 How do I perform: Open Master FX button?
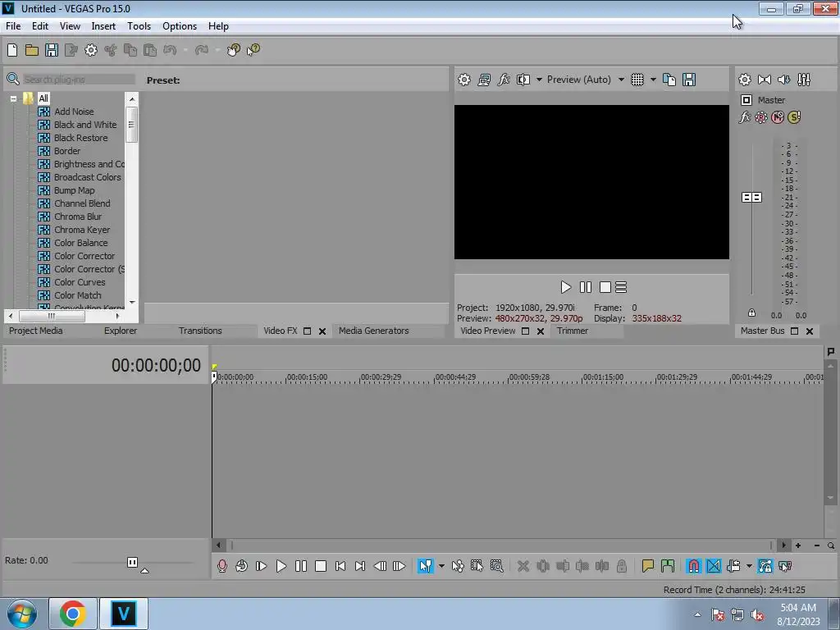[x=745, y=117]
